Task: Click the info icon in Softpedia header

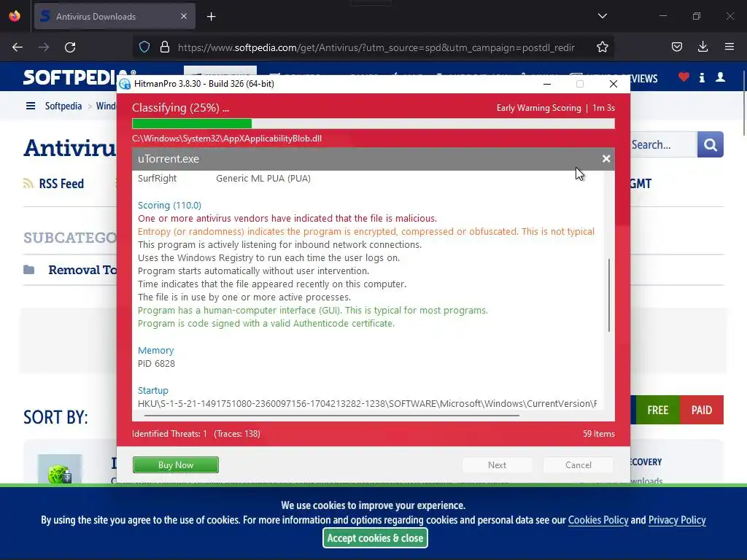Action: coord(702,77)
